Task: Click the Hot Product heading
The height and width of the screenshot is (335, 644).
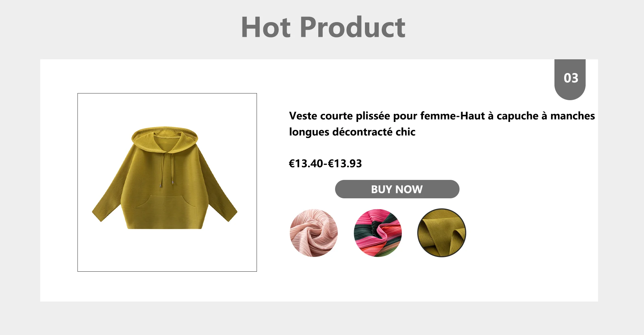Action: point(323,27)
